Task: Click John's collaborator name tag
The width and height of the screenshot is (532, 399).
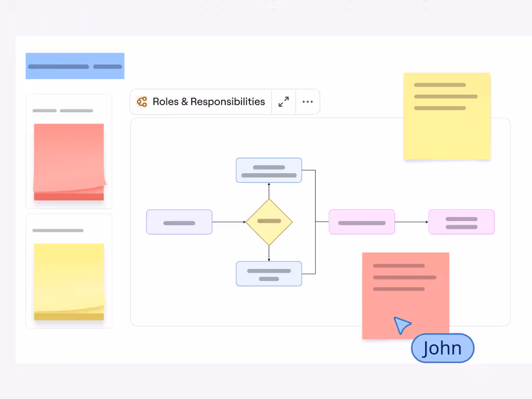Action: click(442, 348)
